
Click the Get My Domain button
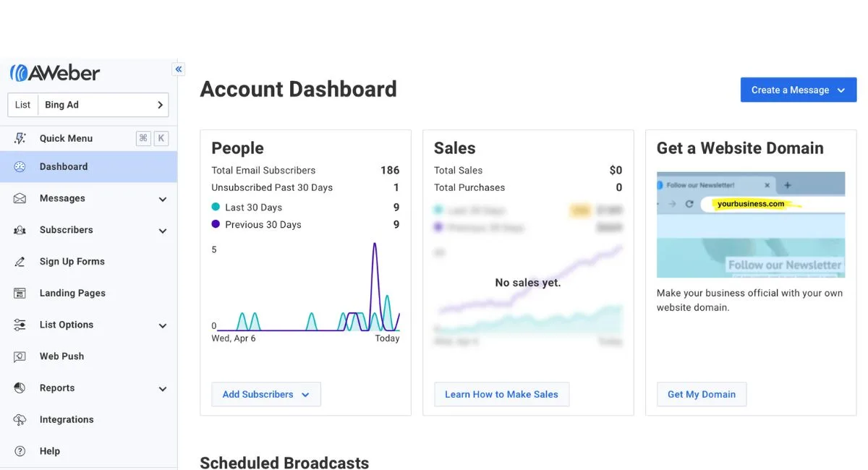702,394
